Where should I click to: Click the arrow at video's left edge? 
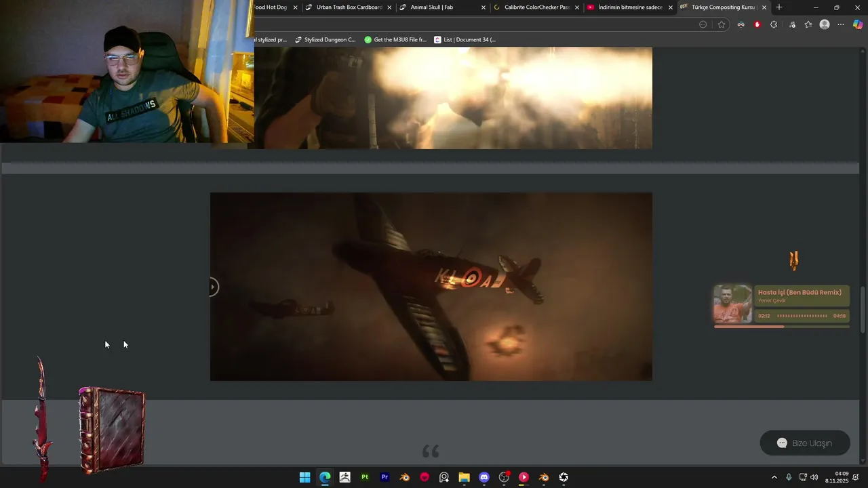pos(213,287)
